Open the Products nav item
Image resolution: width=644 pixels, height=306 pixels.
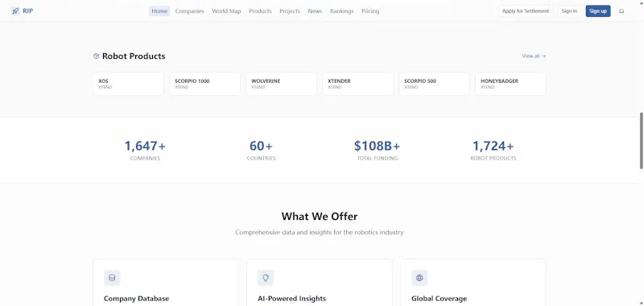[260, 11]
